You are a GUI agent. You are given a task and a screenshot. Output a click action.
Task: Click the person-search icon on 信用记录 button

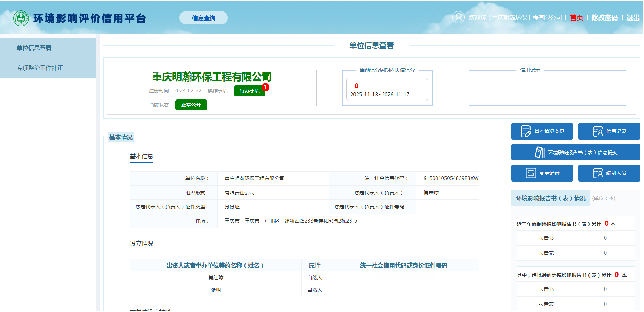(x=598, y=131)
